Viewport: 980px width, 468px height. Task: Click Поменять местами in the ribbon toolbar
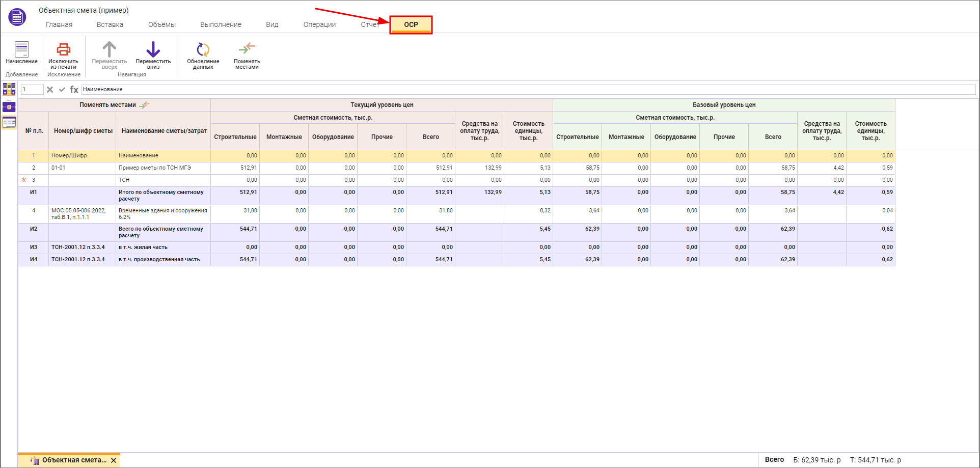tap(247, 50)
